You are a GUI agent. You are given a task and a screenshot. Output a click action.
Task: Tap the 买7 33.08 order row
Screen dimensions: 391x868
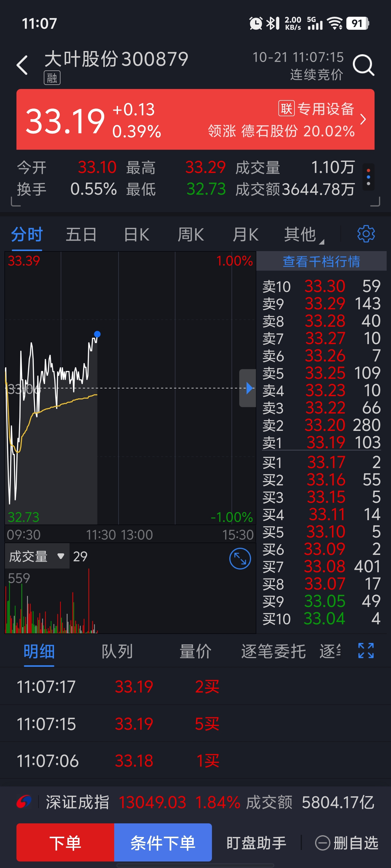pos(321,566)
